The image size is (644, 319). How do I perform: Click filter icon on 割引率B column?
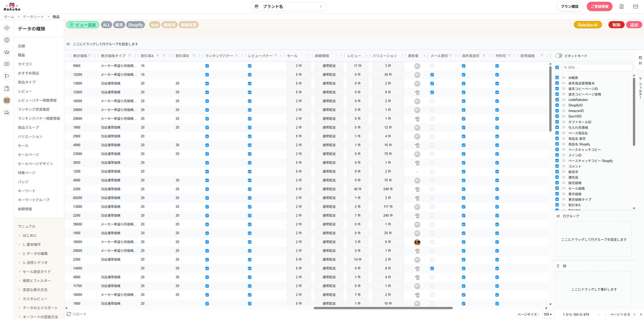[194, 56]
